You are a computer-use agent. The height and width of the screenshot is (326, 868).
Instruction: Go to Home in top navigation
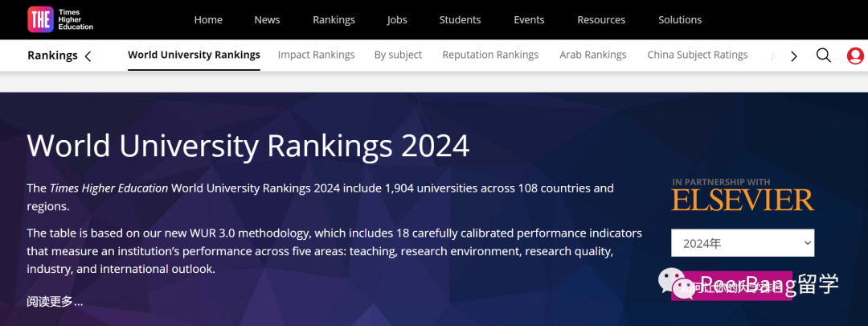[x=208, y=20]
